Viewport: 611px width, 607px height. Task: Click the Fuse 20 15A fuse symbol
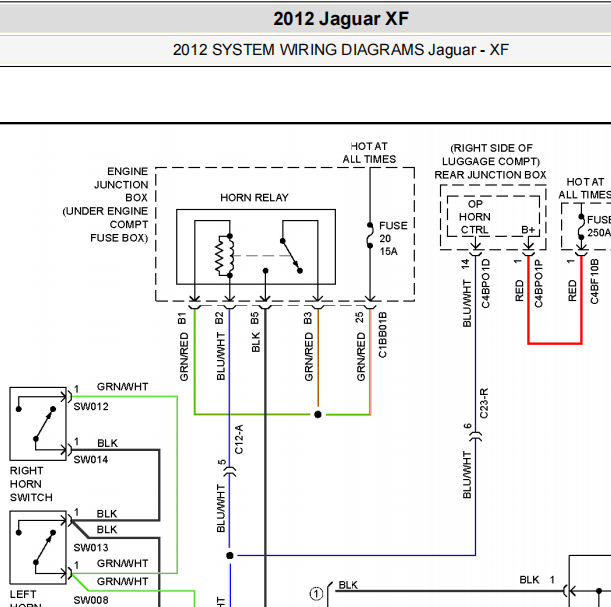[370, 235]
